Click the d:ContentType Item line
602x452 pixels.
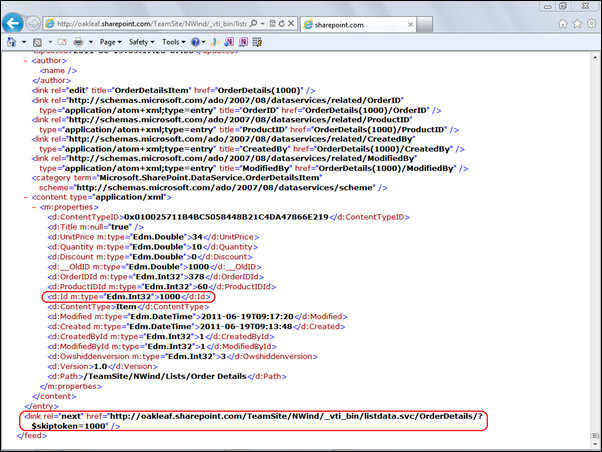128,307
